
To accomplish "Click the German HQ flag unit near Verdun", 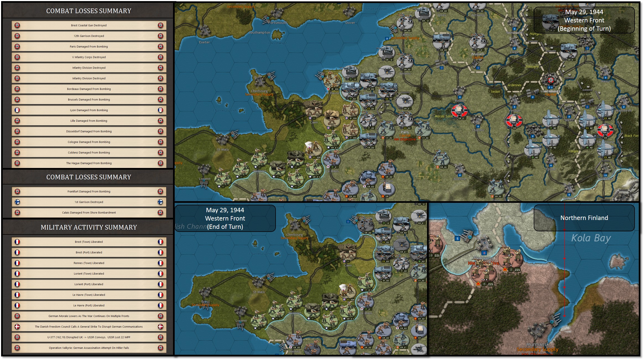I will [x=514, y=120].
